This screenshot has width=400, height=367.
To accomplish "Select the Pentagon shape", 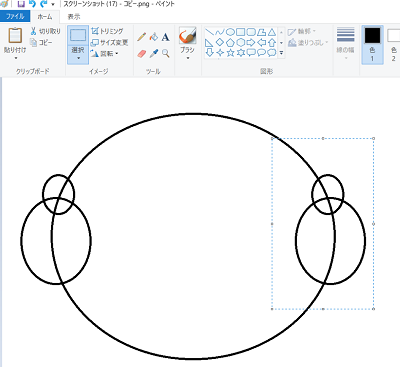I will point(230,42).
